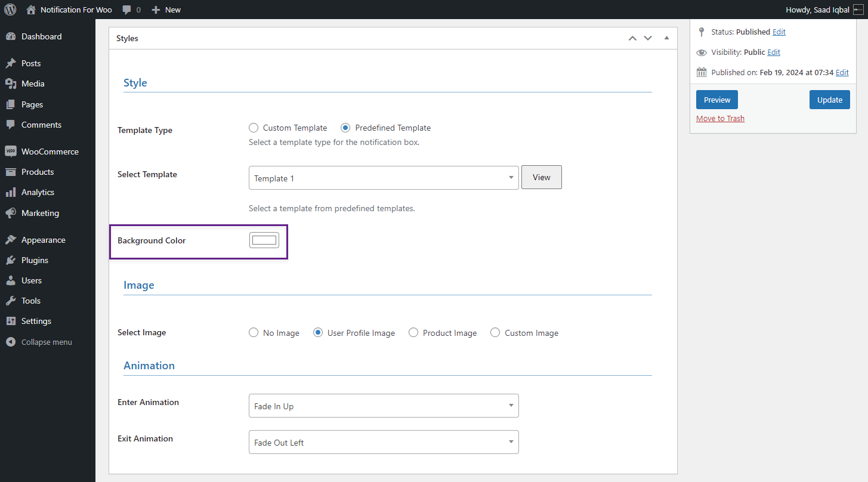Choose the User Profile Image option
This screenshot has height=482, width=868.
tap(318, 333)
